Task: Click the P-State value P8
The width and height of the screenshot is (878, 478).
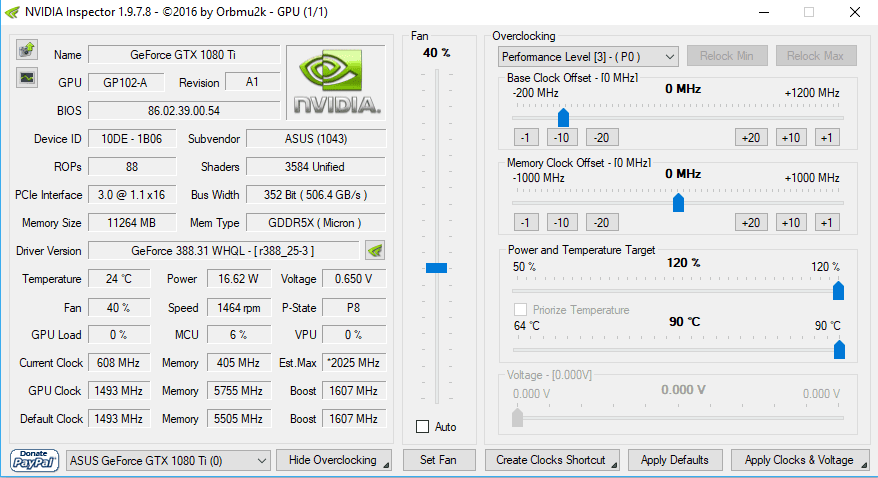Action: click(354, 307)
